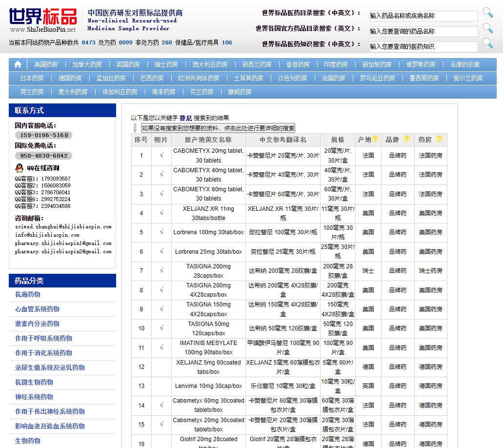This screenshot has height=448, width=503.
Task: Open 挪威药房 menu item
Action: pyautogui.click(x=240, y=92)
